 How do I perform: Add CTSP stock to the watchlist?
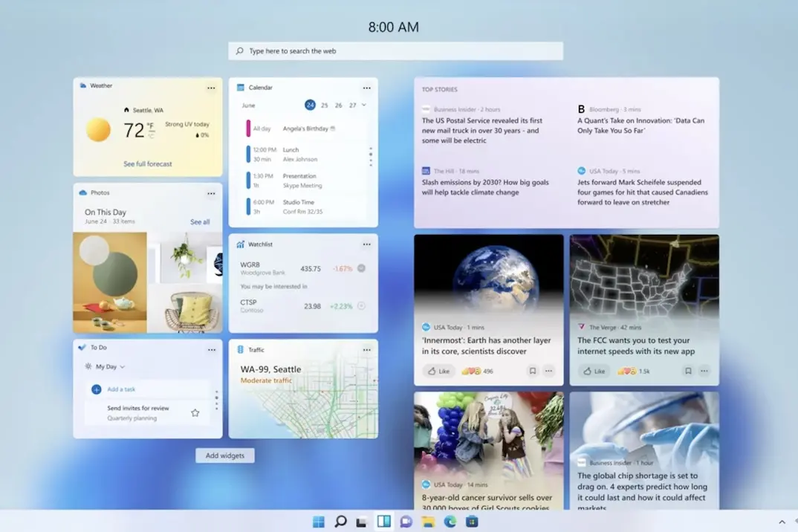pyautogui.click(x=361, y=306)
